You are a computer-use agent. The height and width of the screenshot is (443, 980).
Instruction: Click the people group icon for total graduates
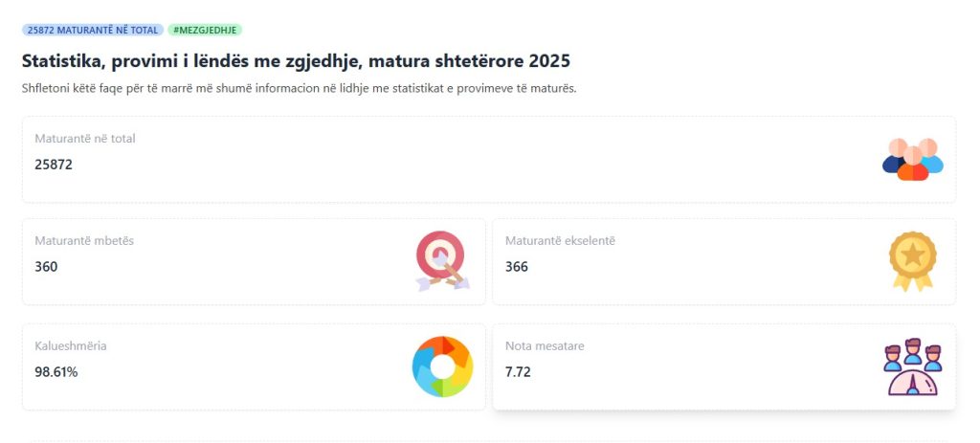[912, 159]
